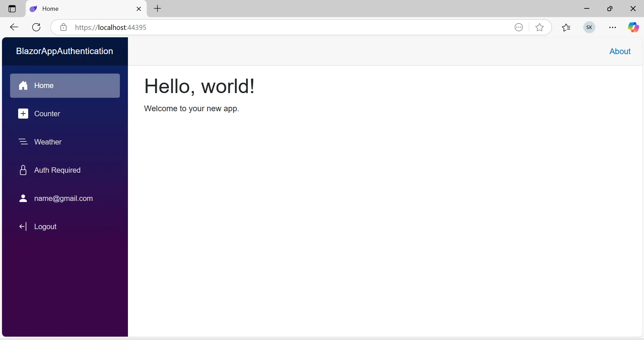
Task: Click the padlock icon beside Auth Required
Action: (x=23, y=170)
